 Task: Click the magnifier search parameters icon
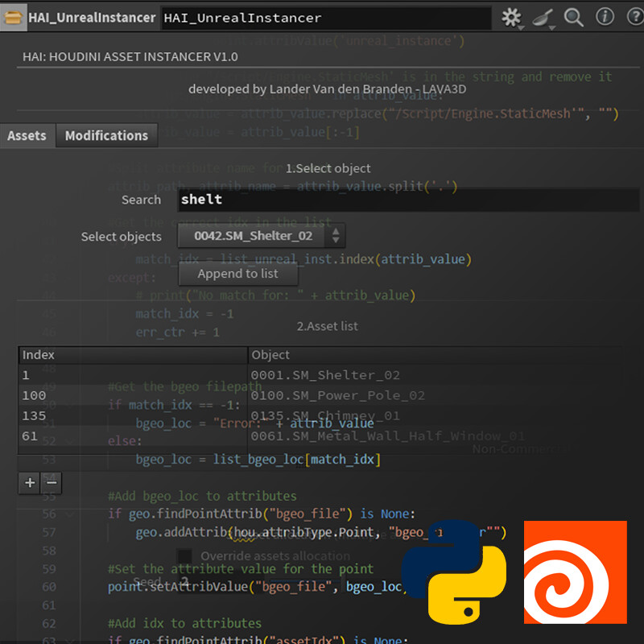click(x=573, y=17)
